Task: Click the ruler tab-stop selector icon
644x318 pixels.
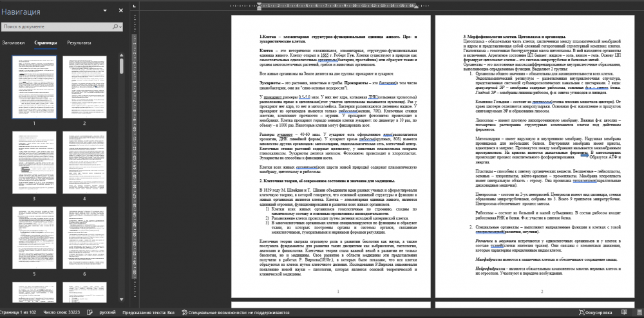Action: tap(135, 6)
